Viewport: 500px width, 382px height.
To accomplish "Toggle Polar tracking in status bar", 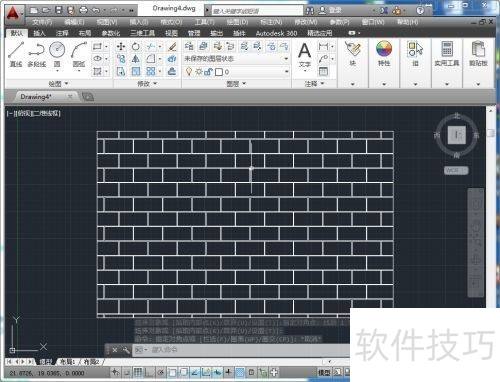I will 160,372.
